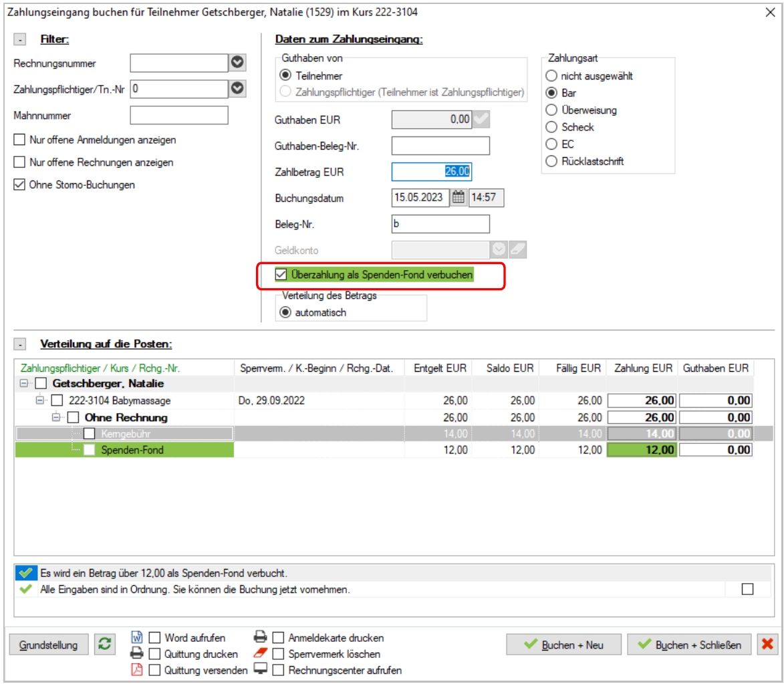This screenshot has height=684, width=784.
Task: Click the red X cancel button
Action: (767, 644)
